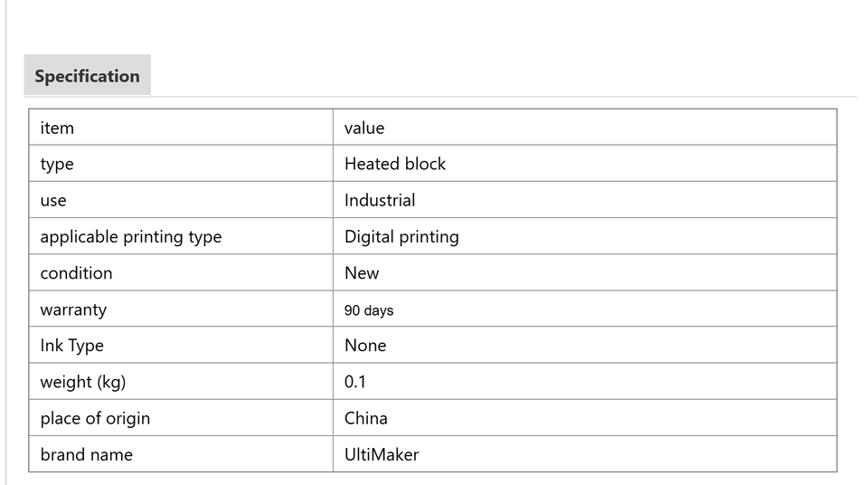This screenshot has height=485, width=868.
Task: Select the "Digital printing" value text
Action: [401, 236]
